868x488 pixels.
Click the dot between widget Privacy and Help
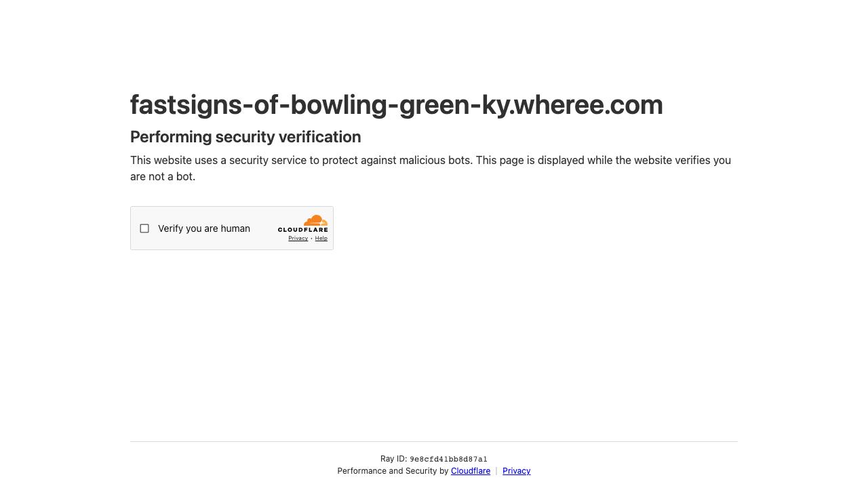(311, 239)
